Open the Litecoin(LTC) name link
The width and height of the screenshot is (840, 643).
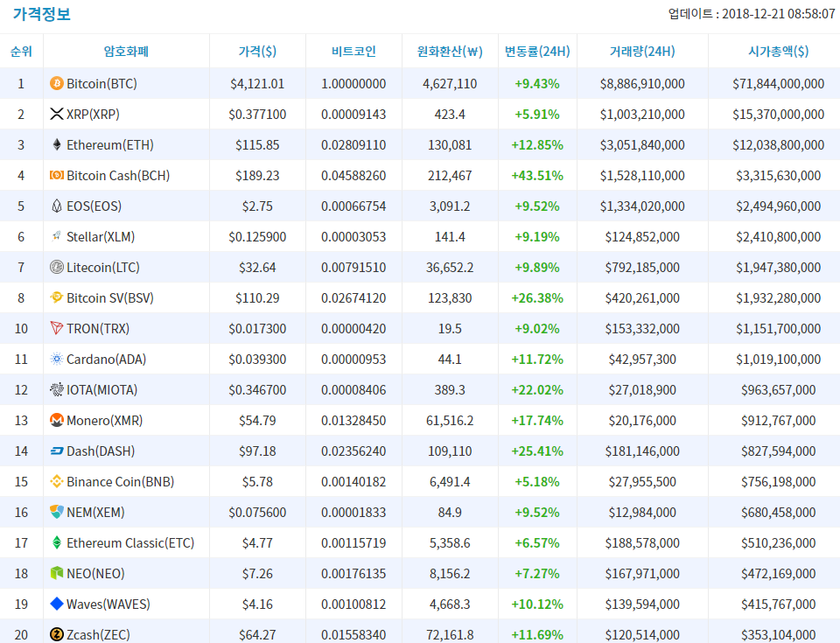(x=103, y=267)
